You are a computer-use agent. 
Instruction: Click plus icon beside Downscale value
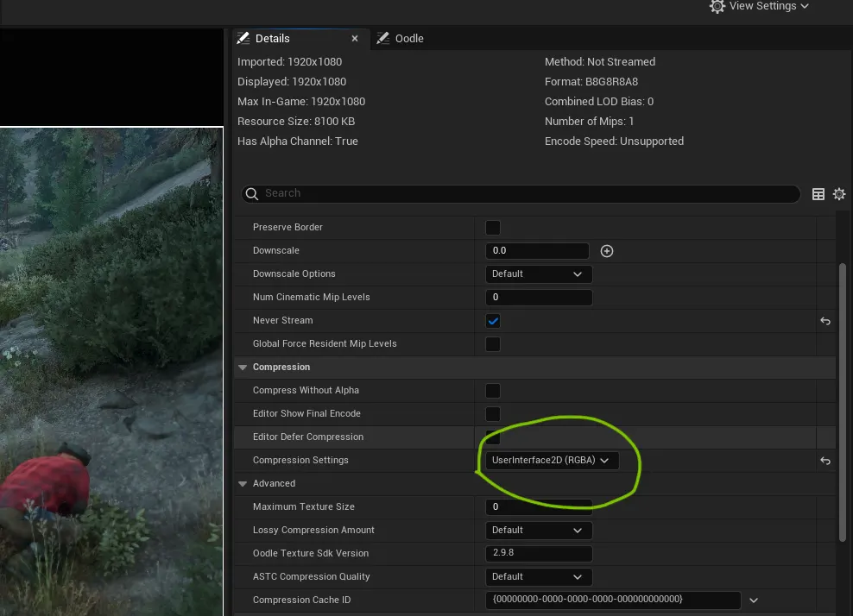click(x=607, y=251)
